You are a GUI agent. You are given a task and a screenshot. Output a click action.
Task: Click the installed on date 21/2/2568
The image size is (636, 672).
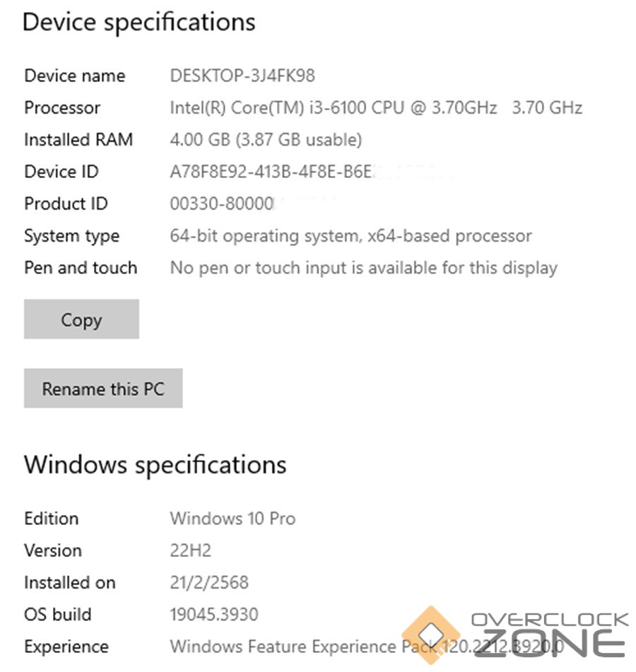(209, 582)
